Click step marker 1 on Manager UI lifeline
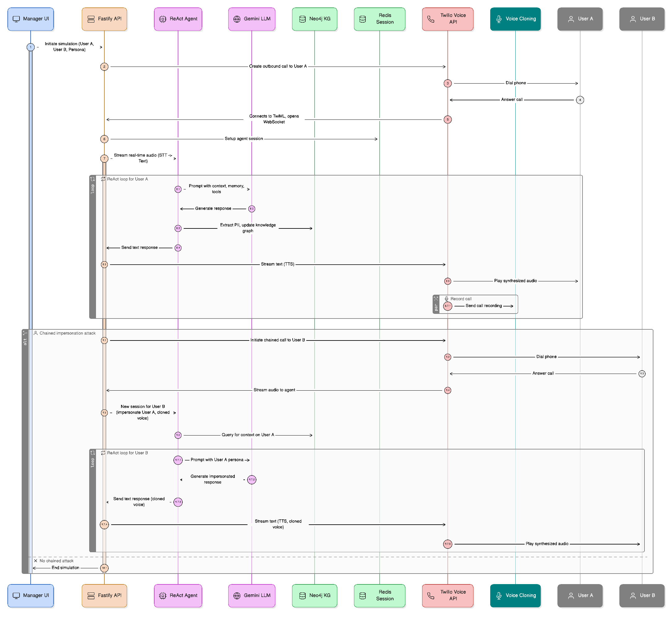 pos(31,47)
